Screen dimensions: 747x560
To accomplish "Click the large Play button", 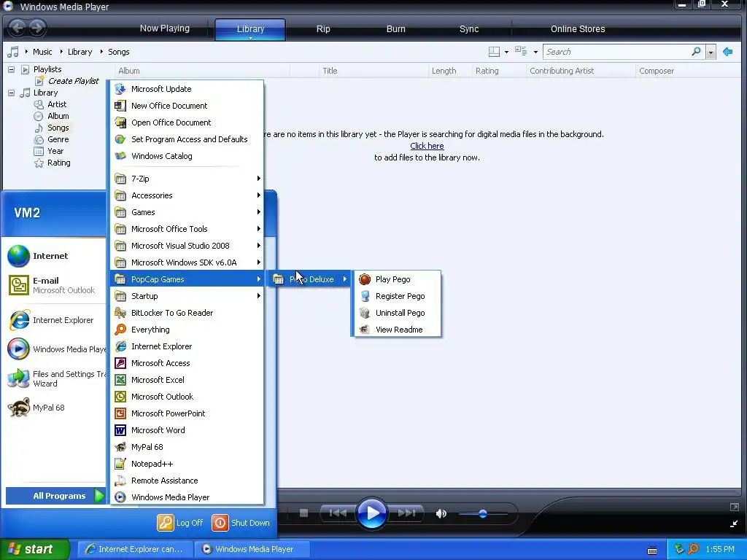I will (x=371, y=513).
